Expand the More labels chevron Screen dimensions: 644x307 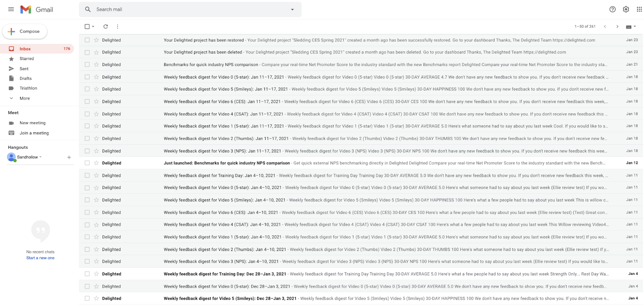tap(11, 98)
